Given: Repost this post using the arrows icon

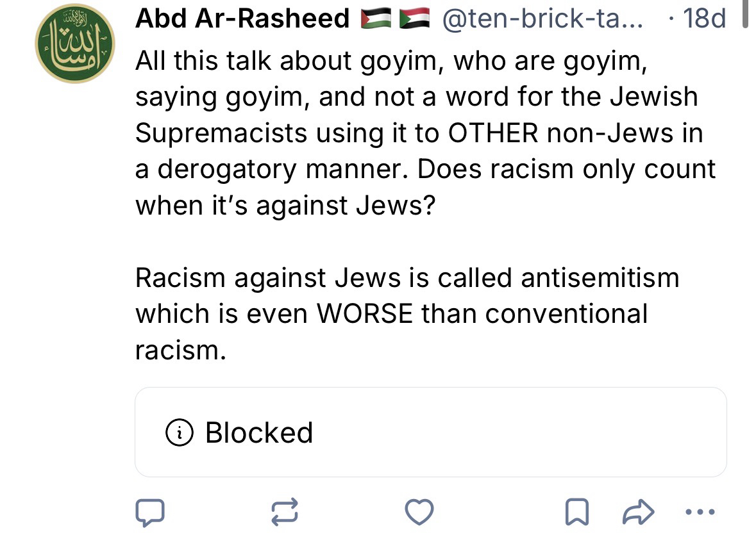Looking at the screenshot, I should (285, 512).
